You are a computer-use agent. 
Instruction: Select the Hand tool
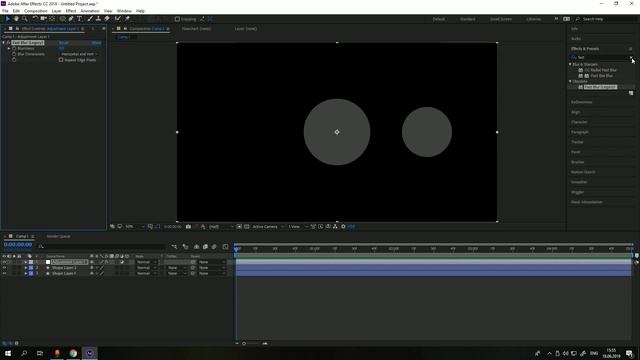tap(16, 19)
